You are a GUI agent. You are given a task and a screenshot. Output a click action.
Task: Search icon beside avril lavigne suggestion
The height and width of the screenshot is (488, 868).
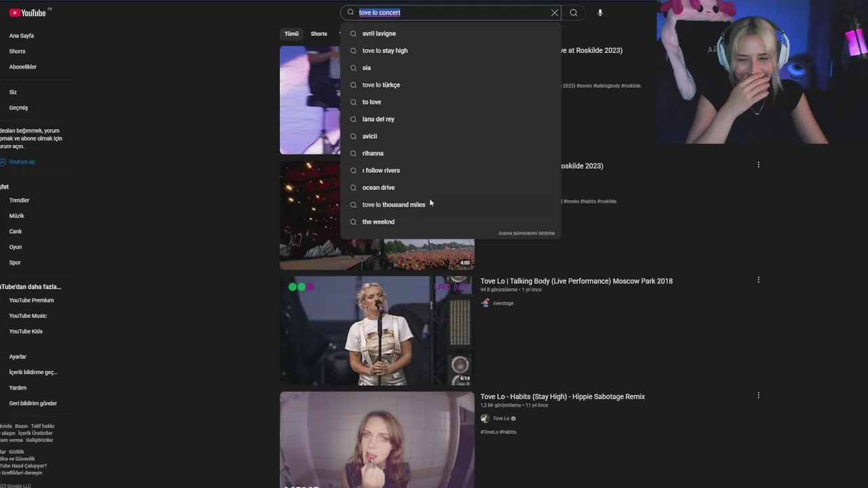click(353, 33)
